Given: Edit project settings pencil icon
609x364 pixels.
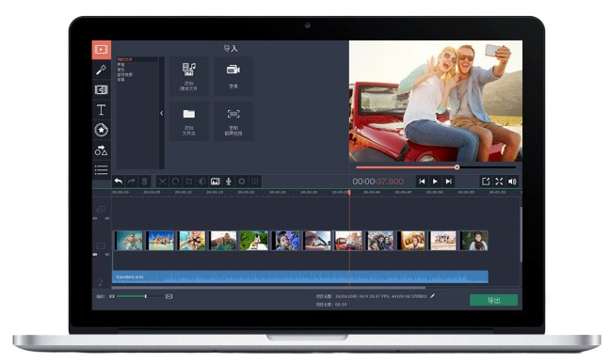Looking at the screenshot, I should coord(432,295).
